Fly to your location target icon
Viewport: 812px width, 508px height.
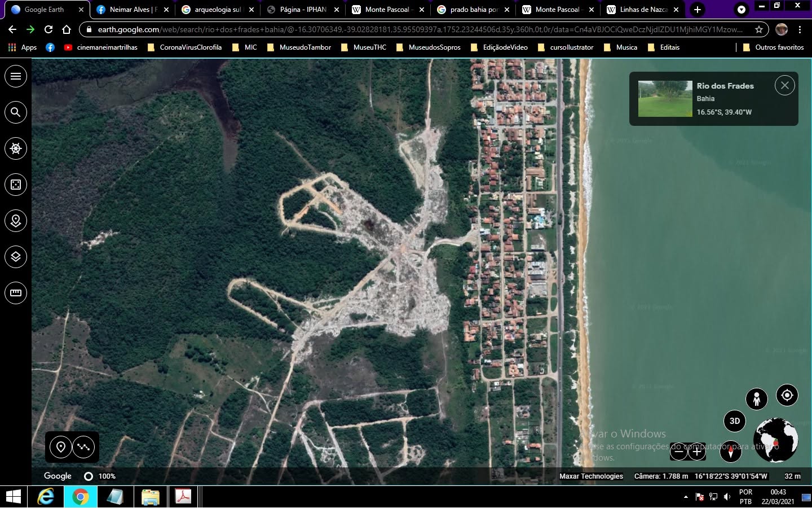point(787,395)
